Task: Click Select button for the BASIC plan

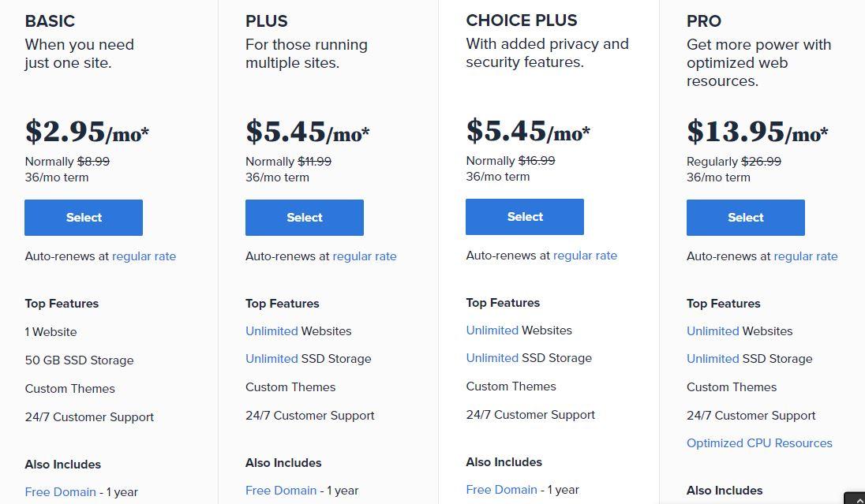Action: pos(84,217)
